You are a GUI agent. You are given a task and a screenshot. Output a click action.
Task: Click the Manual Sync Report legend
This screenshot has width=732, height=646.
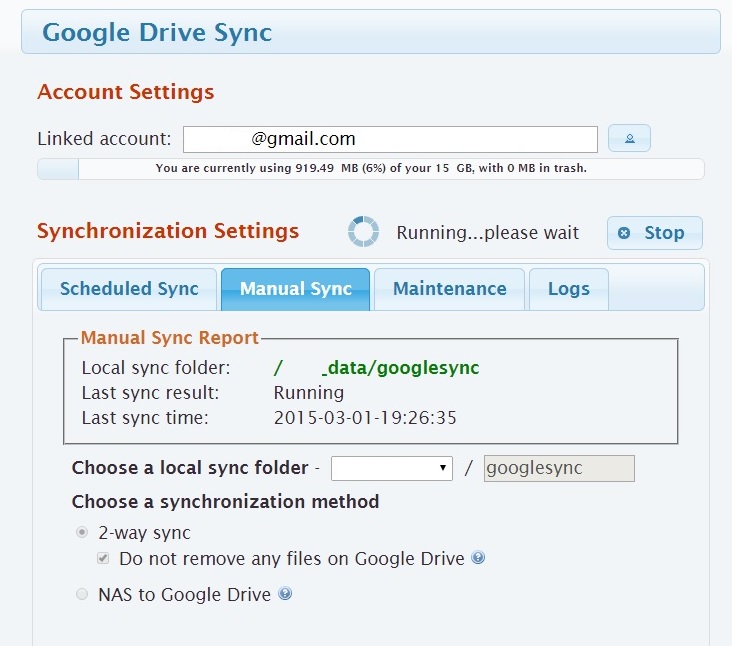pyautogui.click(x=169, y=337)
